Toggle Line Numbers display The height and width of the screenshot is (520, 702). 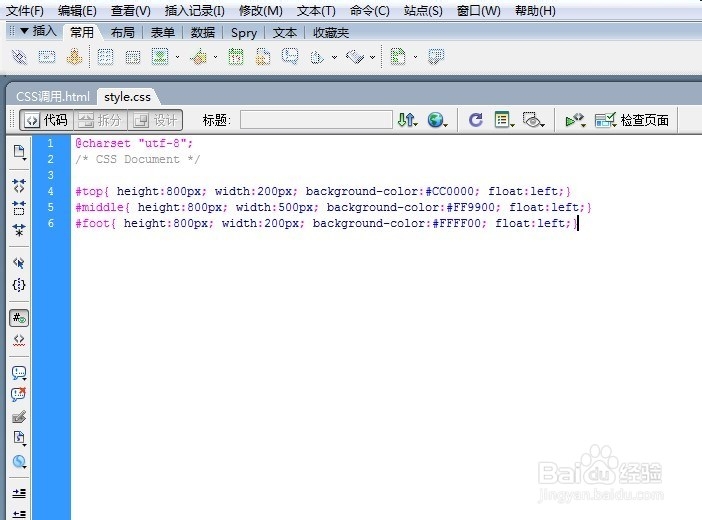coord(19,318)
